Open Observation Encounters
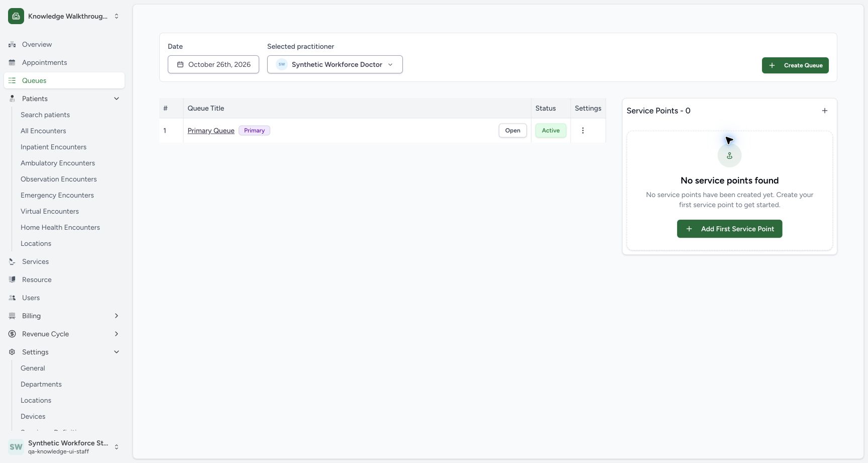Image resolution: width=868 pixels, height=463 pixels. click(59, 179)
